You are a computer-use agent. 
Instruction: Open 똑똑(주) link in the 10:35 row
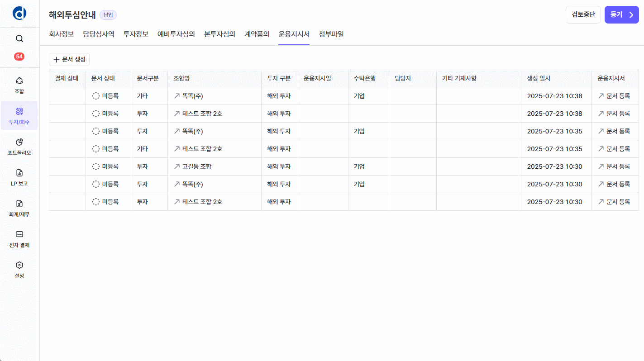[188, 131]
